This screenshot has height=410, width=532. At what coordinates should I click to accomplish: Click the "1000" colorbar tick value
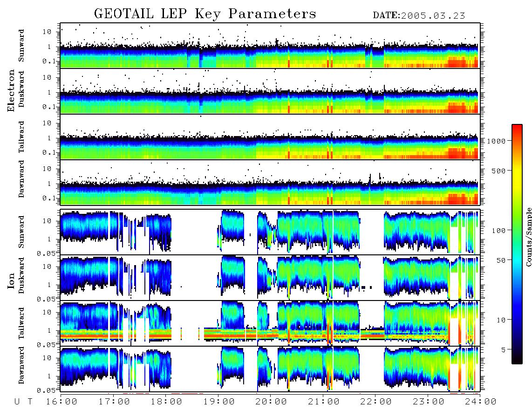coord(496,141)
